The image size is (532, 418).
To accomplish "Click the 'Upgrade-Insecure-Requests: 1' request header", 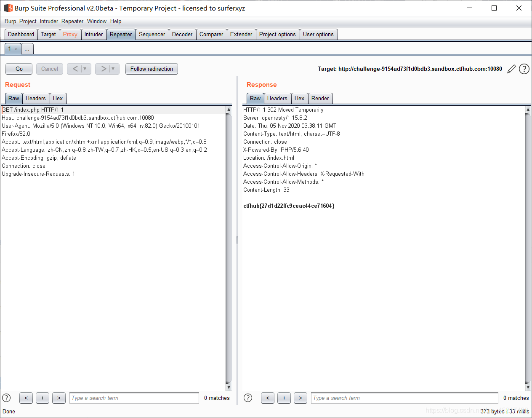I will coord(38,174).
